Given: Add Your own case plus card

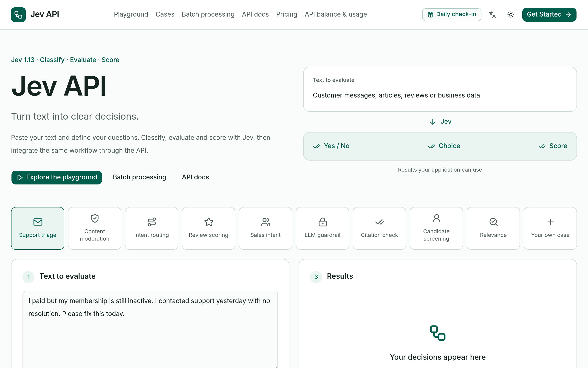Looking at the screenshot, I should click(550, 228).
